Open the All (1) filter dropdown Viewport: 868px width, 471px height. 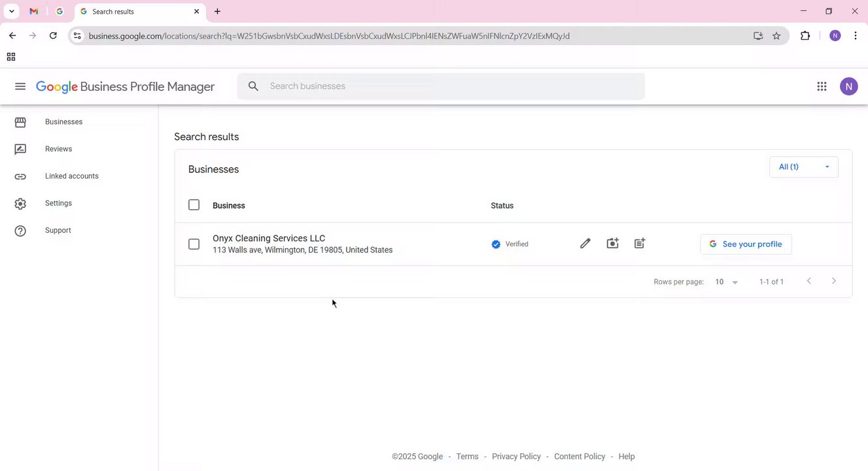pos(804,167)
